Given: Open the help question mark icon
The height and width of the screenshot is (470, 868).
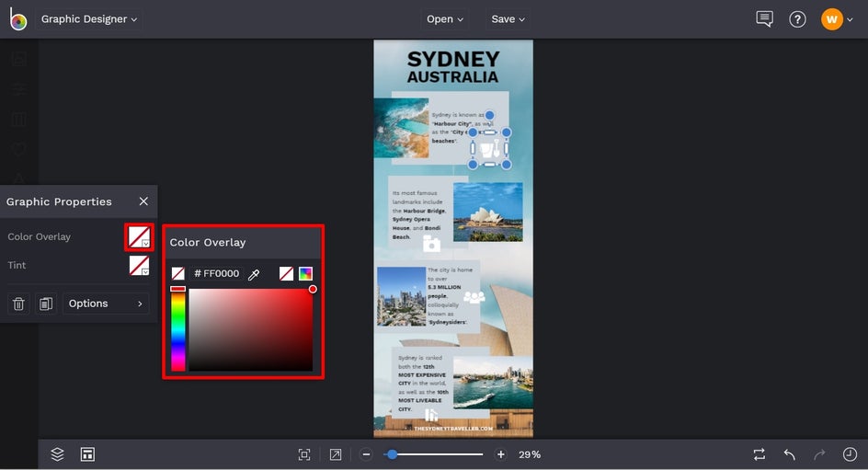Looking at the screenshot, I should tap(797, 19).
